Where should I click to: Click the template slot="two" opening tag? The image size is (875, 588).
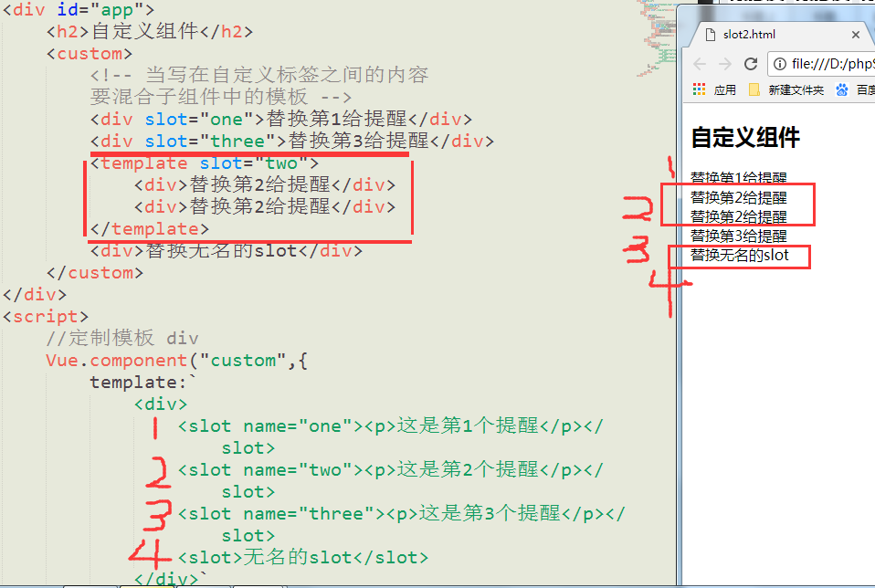click(x=205, y=163)
